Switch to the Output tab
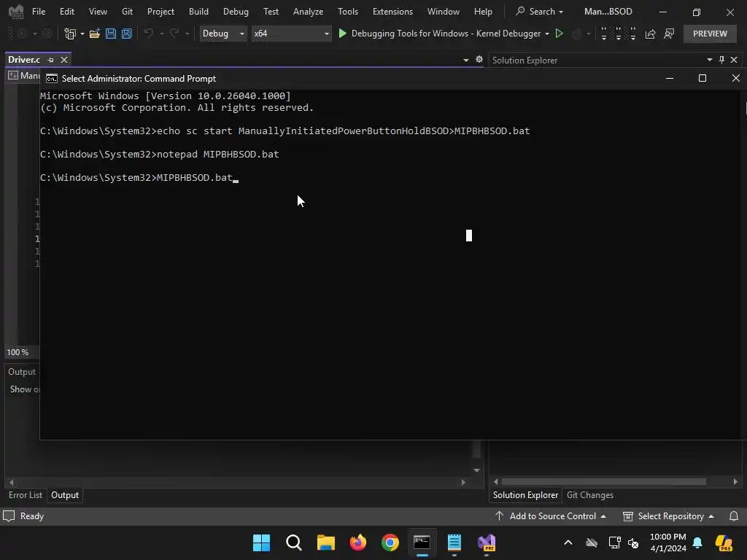 coord(65,495)
